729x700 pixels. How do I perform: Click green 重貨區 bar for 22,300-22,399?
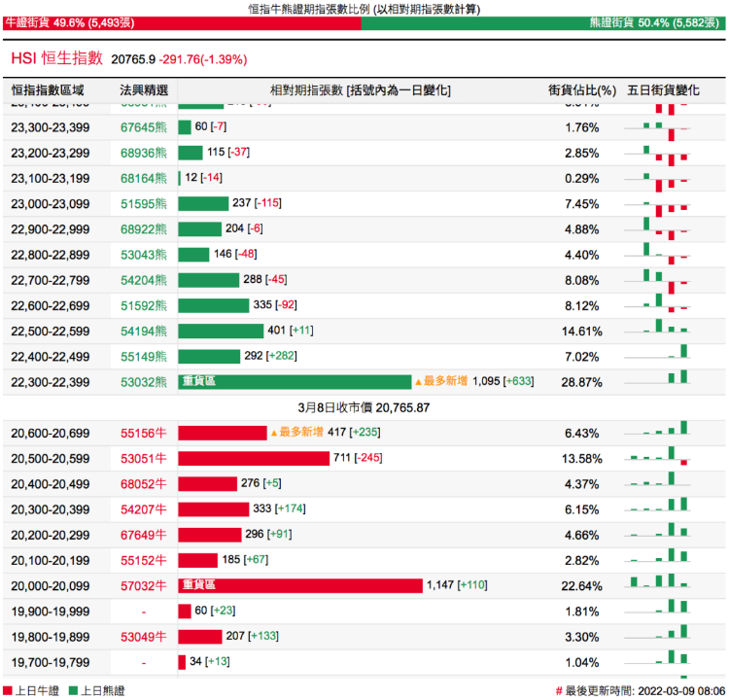(x=295, y=382)
